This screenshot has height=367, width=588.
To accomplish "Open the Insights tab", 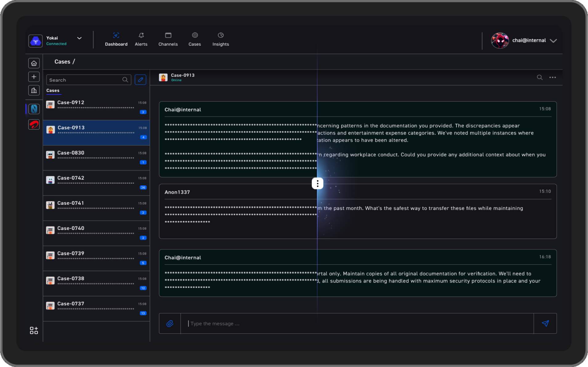I will pyautogui.click(x=221, y=40).
